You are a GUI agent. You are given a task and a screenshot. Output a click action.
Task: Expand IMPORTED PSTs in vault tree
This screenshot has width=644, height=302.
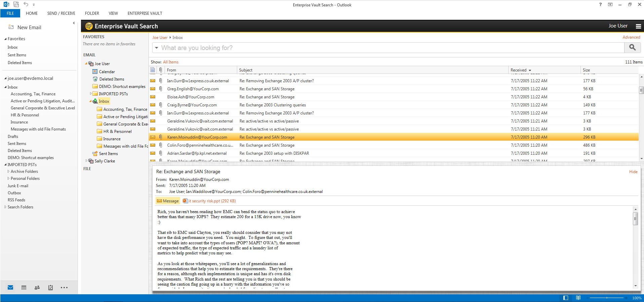[x=91, y=94]
